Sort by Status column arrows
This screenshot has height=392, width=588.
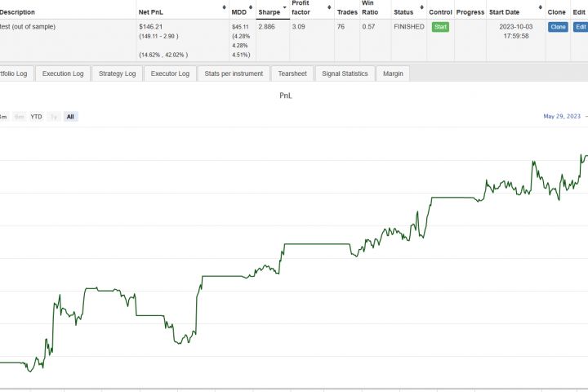click(x=422, y=7)
